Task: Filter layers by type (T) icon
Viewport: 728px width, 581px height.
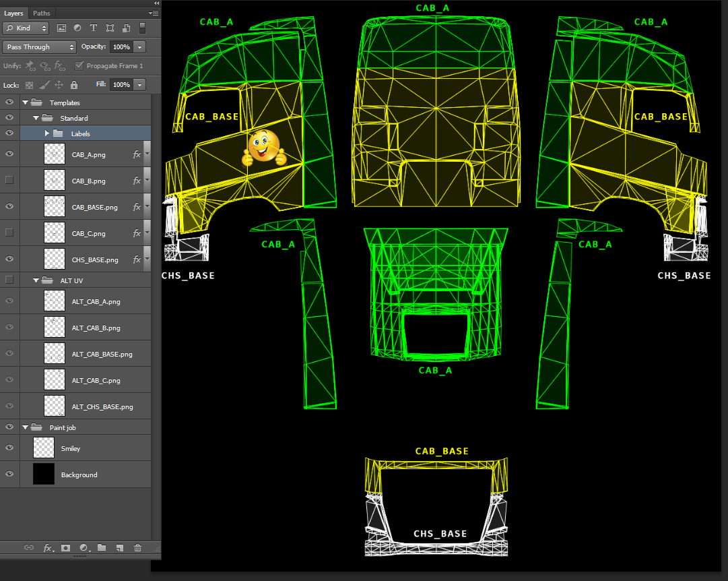Action: click(94, 28)
